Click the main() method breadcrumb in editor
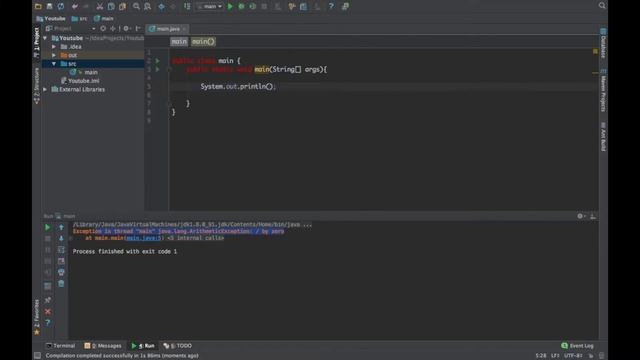 [203, 42]
